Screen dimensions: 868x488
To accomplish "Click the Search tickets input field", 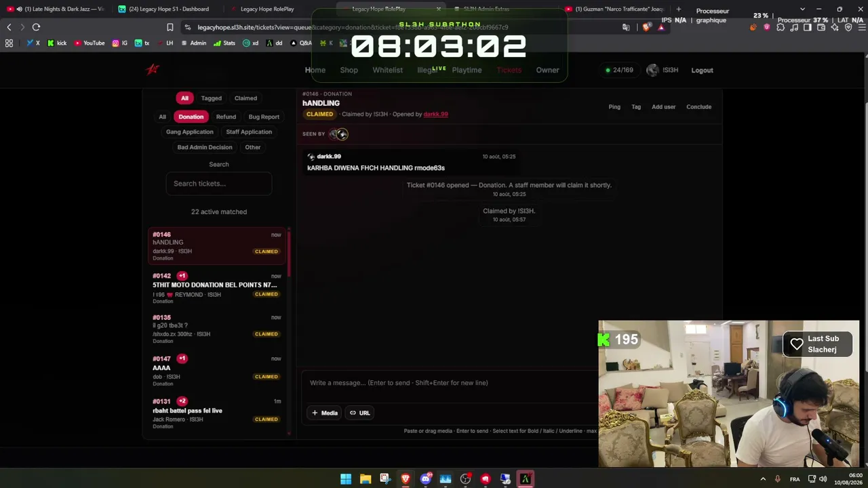I will click(x=219, y=184).
